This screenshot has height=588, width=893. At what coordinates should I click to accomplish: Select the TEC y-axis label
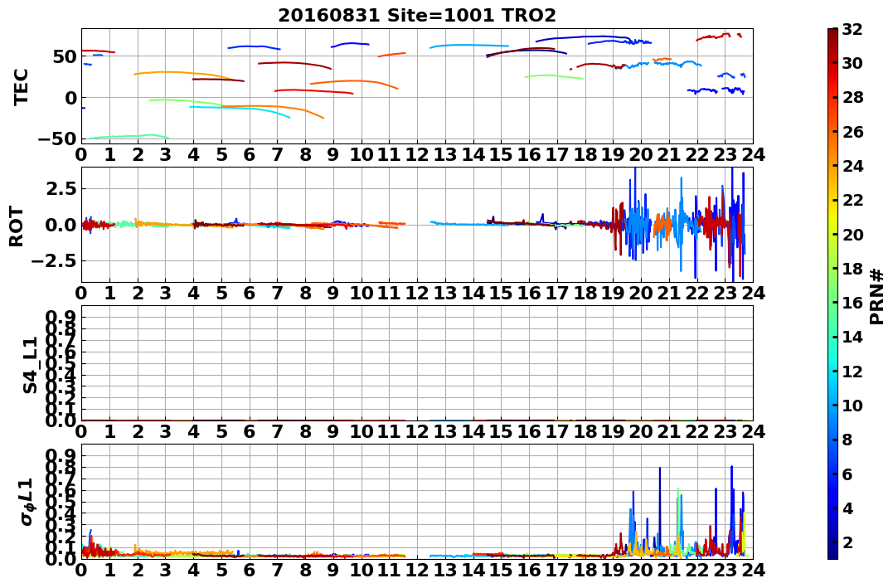click(21, 86)
